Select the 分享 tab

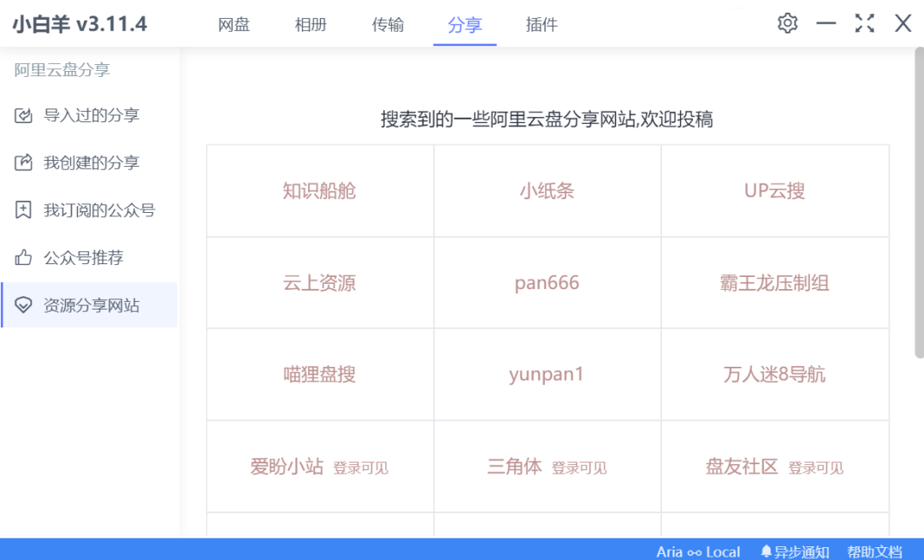tap(465, 25)
